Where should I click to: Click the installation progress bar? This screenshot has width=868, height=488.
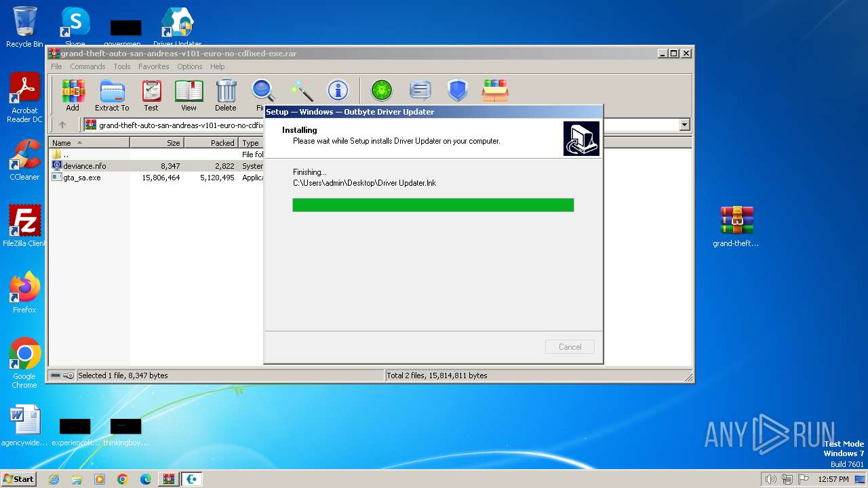pos(433,205)
